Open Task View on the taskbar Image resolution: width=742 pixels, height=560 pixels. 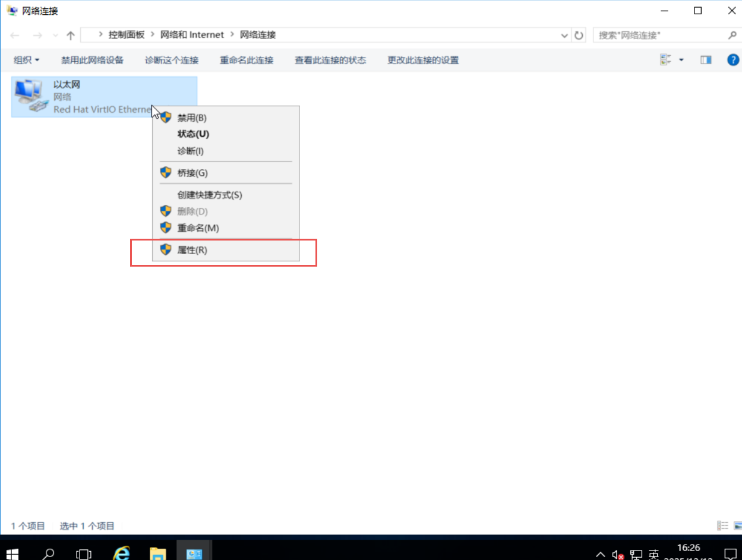click(84, 554)
